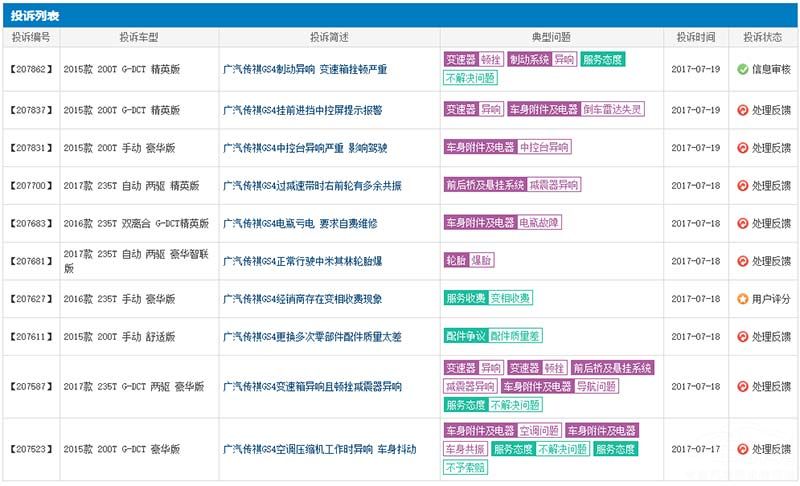Click red 处理反馈 icon for complaint 207831

tap(742, 147)
